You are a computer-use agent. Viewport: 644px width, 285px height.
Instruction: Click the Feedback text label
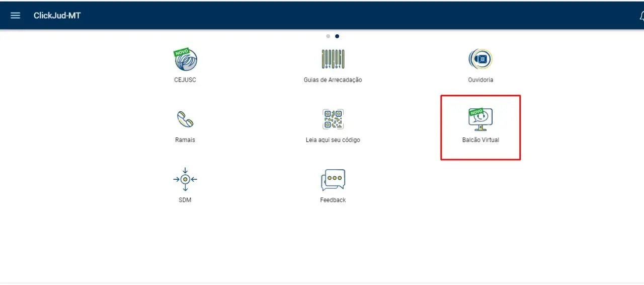(x=333, y=200)
